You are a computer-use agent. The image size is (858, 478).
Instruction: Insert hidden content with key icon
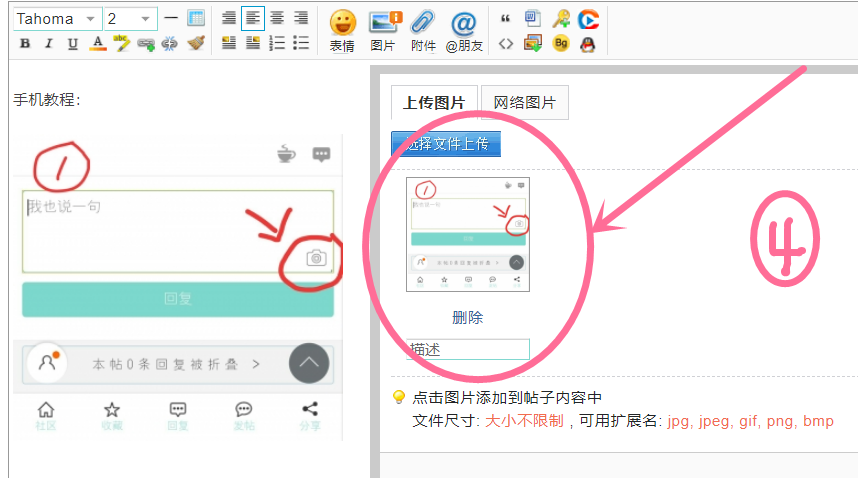(561, 19)
